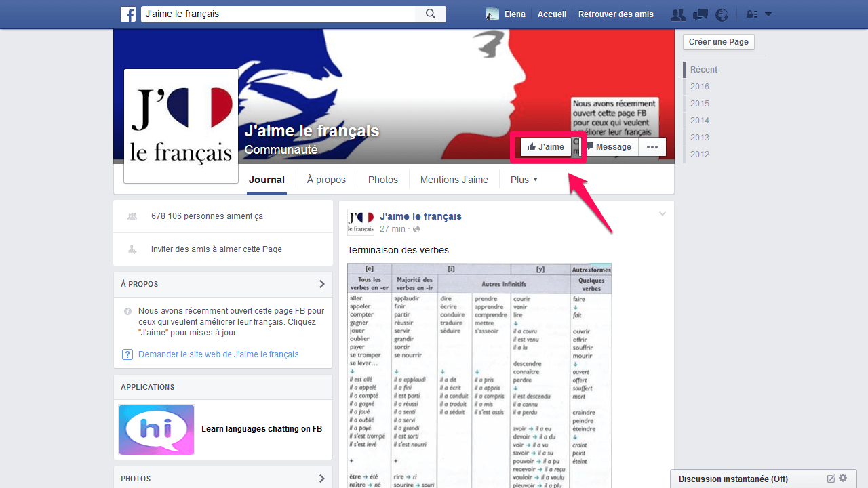Viewport: 868px width, 488px height.
Task: Go to Elena's profile link
Action: coord(515,14)
